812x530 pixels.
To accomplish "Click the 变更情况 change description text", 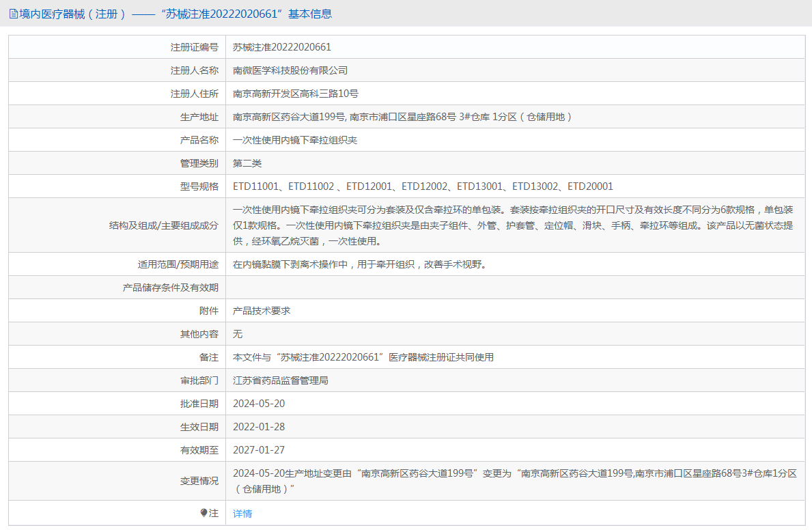I will click(514, 481).
